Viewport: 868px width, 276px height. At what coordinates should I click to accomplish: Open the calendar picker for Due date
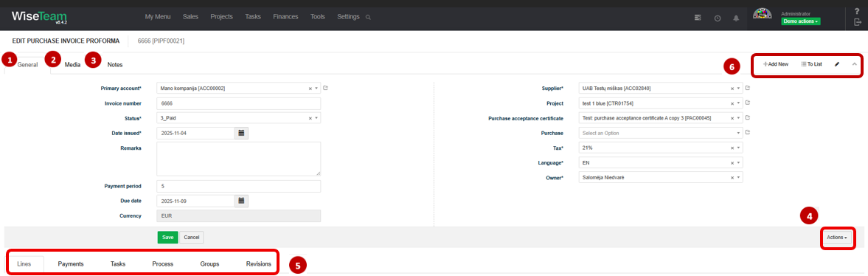point(241,201)
